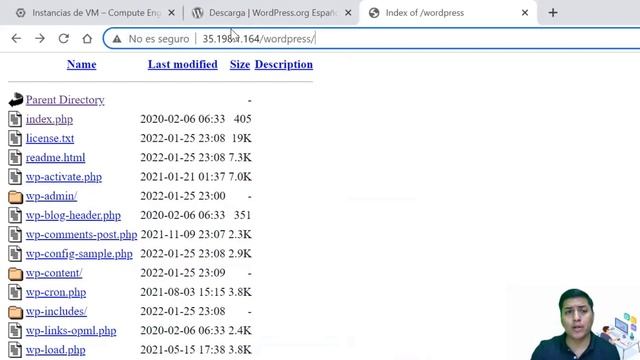
Task: Open wp-config-sample.php
Action: pos(79,253)
